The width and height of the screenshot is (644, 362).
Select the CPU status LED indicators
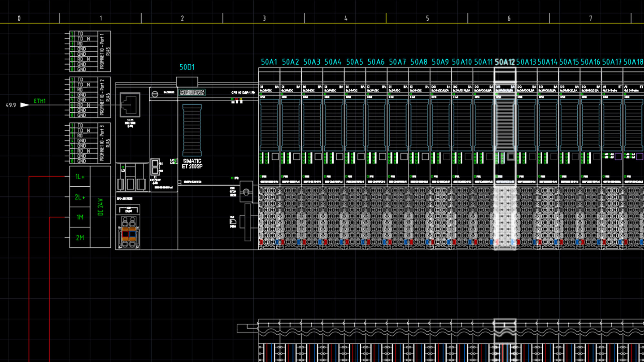(x=237, y=101)
